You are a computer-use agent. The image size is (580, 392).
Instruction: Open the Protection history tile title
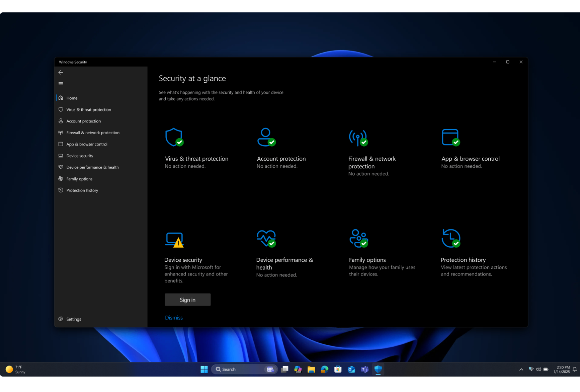point(463,260)
